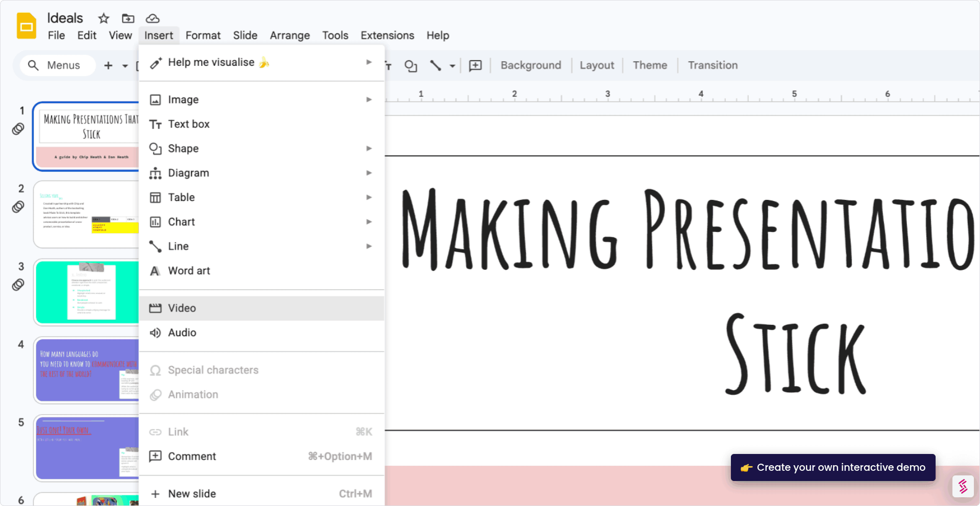Open the Arrange menu
The width and height of the screenshot is (980, 506).
(290, 35)
